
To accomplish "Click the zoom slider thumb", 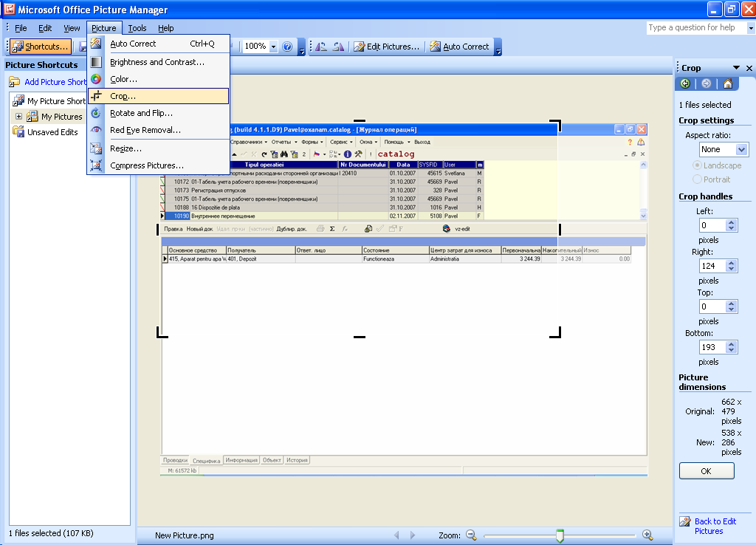I will 560,535.
